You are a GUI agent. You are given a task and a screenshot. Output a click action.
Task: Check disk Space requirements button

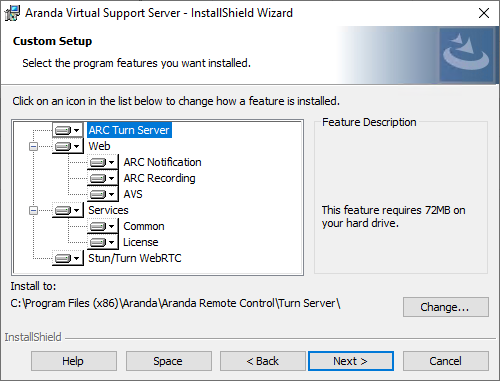pos(169,361)
